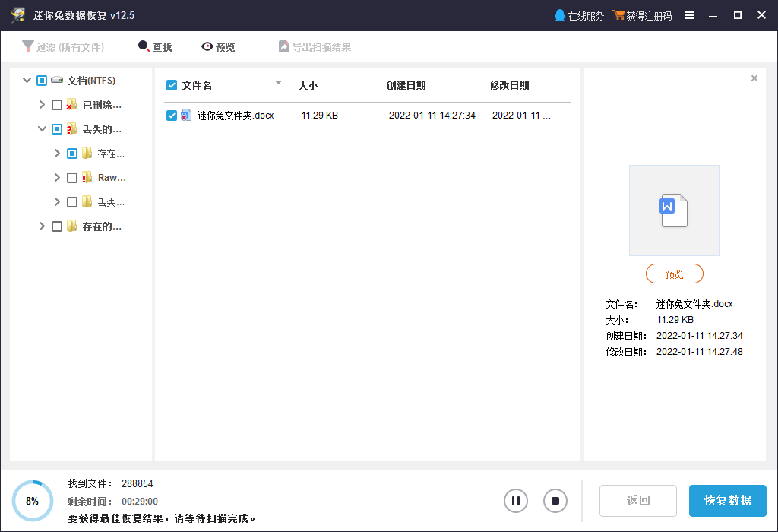The height and width of the screenshot is (532, 778).
Task: Click found files count 288854
Action: [x=138, y=483]
